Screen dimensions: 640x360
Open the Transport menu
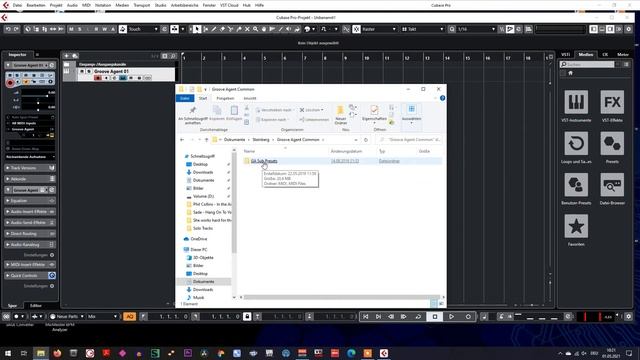pos(142,5)
